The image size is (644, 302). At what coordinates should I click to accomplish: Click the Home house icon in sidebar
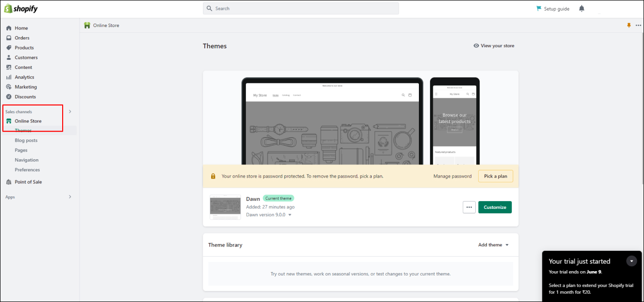click(x=9, y=28)
